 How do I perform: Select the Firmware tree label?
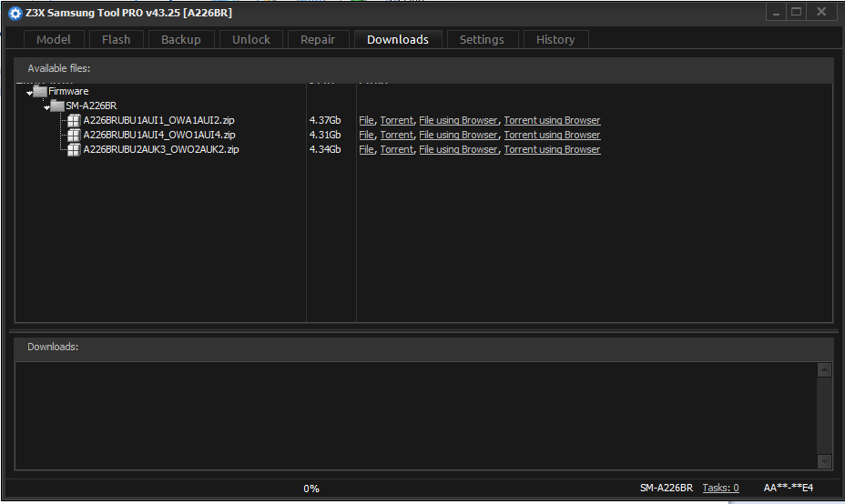pyautogui.click(x=68, y=91)
